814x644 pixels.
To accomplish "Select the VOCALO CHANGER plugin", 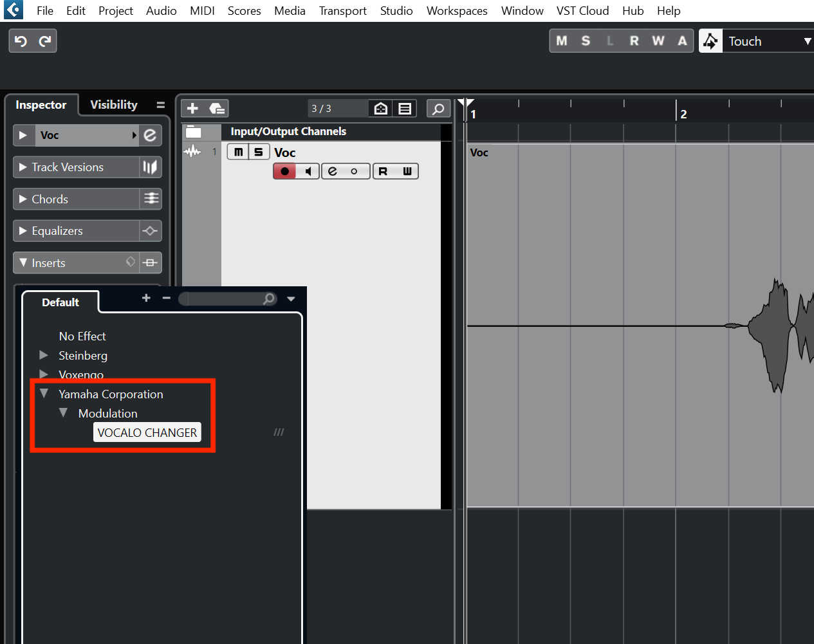I will pos(147,432).
